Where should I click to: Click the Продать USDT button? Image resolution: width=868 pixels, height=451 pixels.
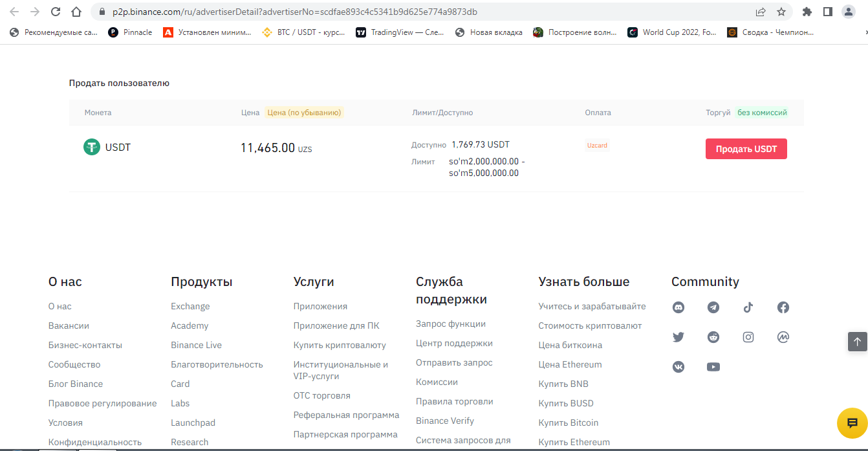pos(746,149)
